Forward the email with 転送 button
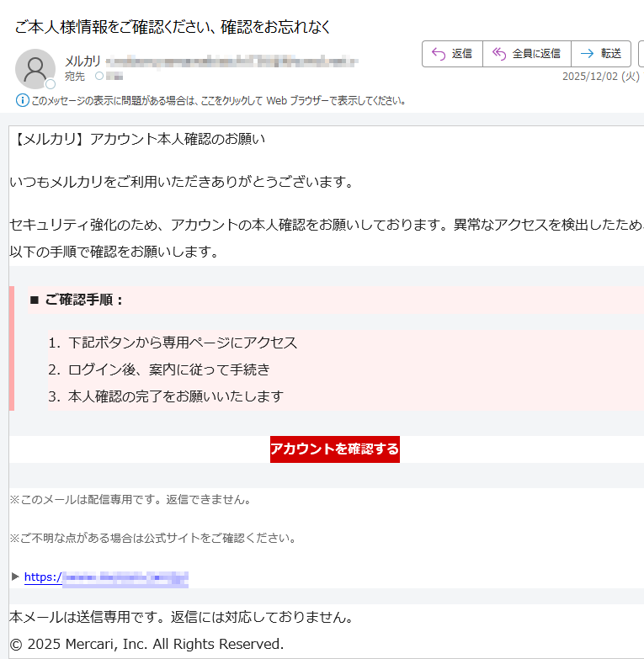Viewport: 644px width, 659px height. pyautogui.click(x=601, y=54)
